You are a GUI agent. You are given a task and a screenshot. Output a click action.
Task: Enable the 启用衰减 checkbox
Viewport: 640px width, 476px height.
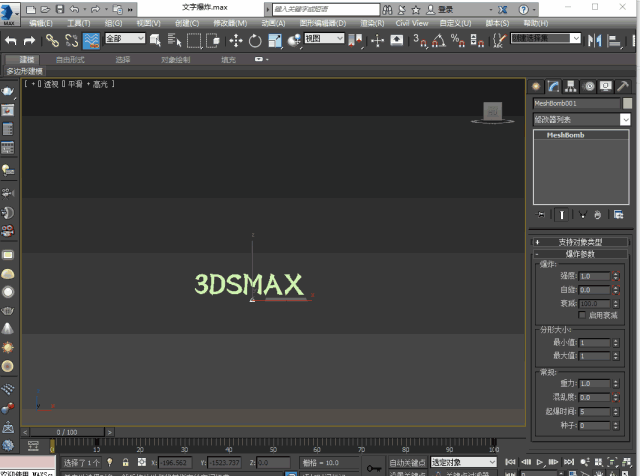(582, 315)
